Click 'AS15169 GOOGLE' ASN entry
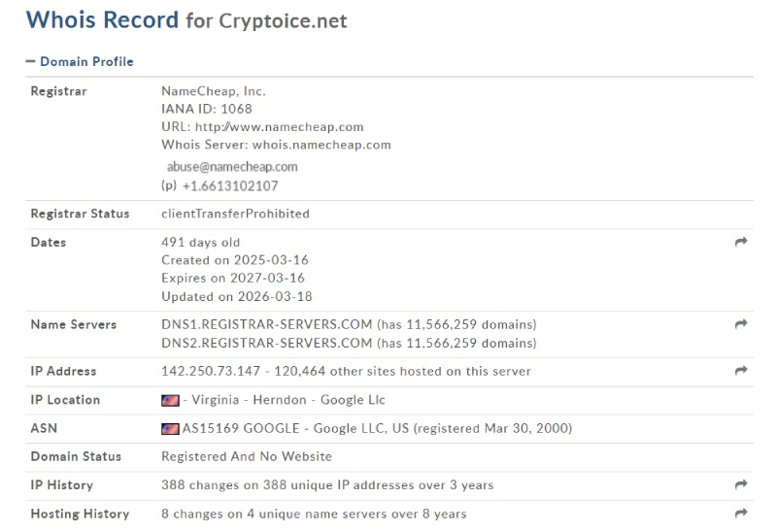Viewport: 777px width, 532px height. tap(241, 428)
